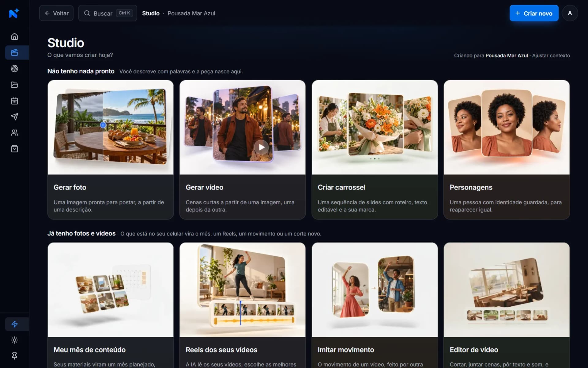Open the shopping bag icon in sidebar
The height and width of the screenshot is (368, 588).
tap(14, 149)
